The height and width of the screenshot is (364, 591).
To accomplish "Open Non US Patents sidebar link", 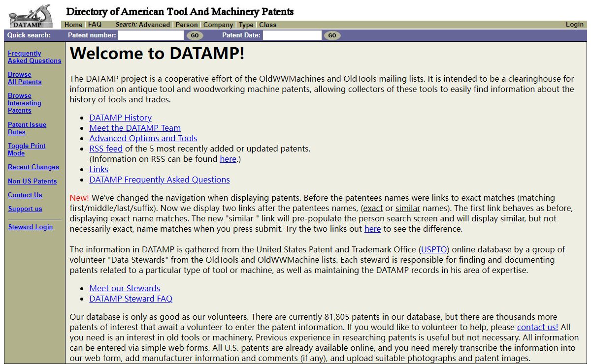I will (33, 181).
